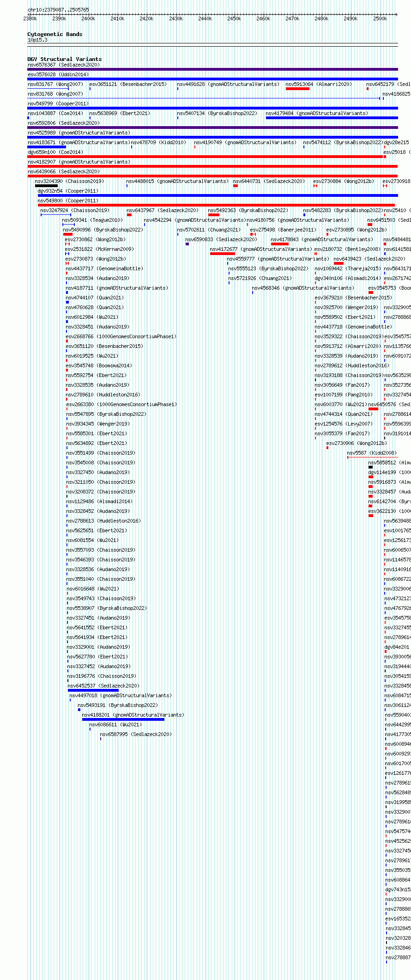
Task: Click nsv4188201 gnomAD variant label
Action: click(133, 715)
